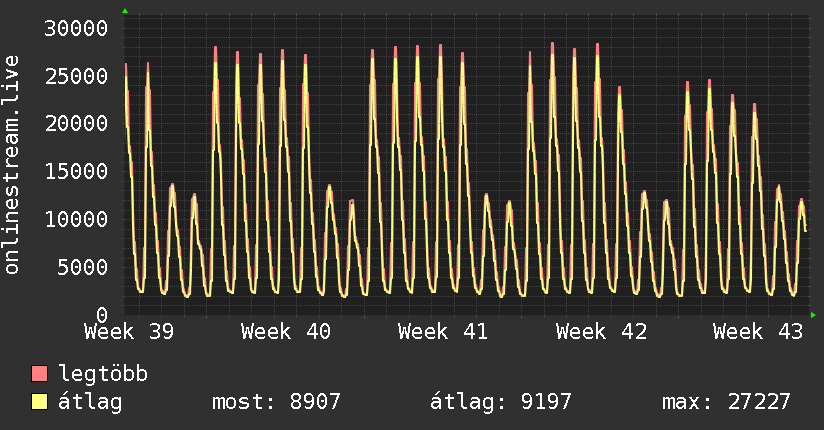The image size is (824, 430).
Task: Click the Week 42 axis label
Action: tap(601, 332)
